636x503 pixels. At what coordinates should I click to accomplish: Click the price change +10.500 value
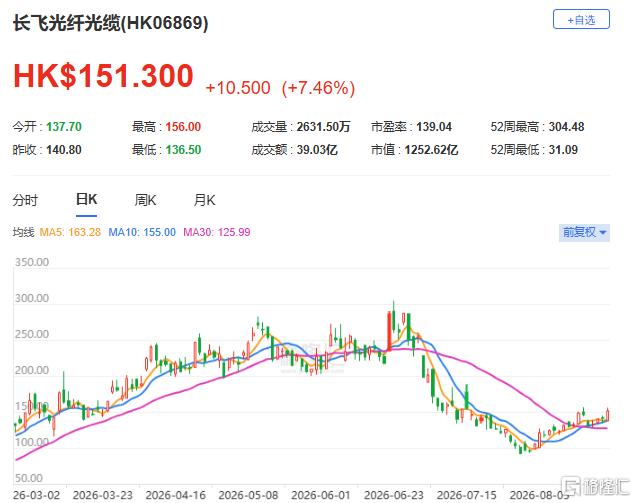[238, 88]
